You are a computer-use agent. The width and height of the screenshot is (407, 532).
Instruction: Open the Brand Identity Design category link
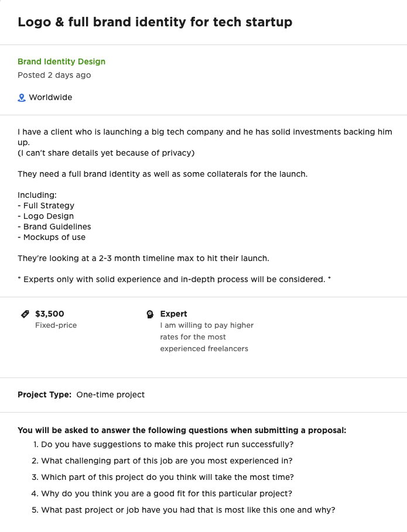pyautogui.click(x=61, y=61)
